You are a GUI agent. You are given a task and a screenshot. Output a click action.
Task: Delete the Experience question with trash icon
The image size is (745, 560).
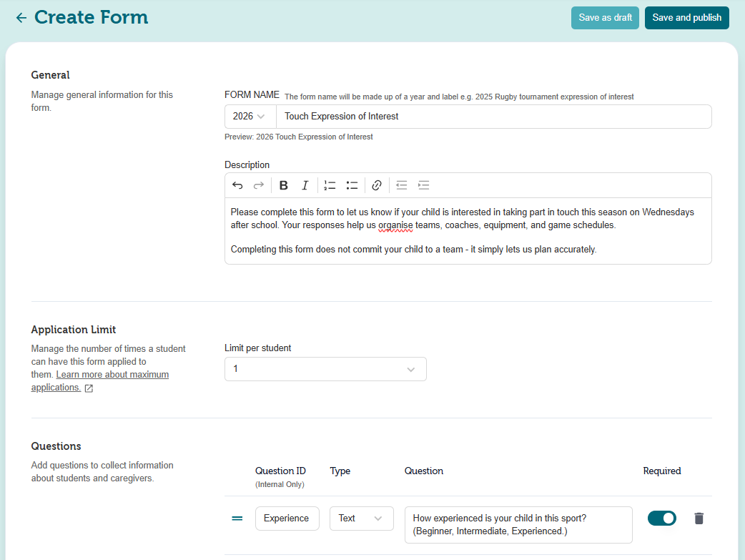click(x=699, y=519)
